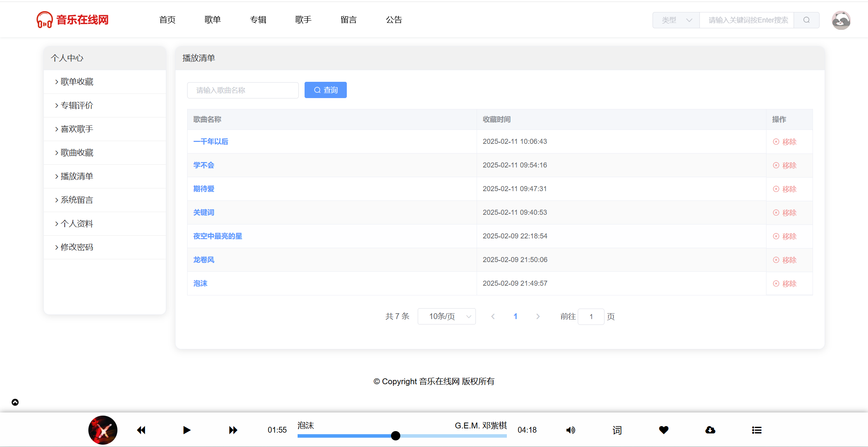Open the 类型 search type dropdown
Viewport: 868px width, 447px height.
(x=676, y=20)
